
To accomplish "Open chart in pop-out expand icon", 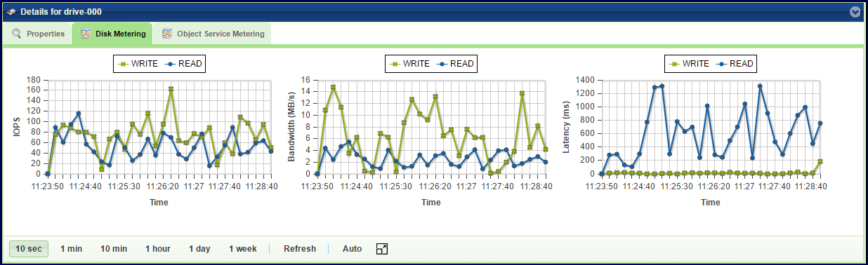I will pyautogui.click(x=382, y=249).
